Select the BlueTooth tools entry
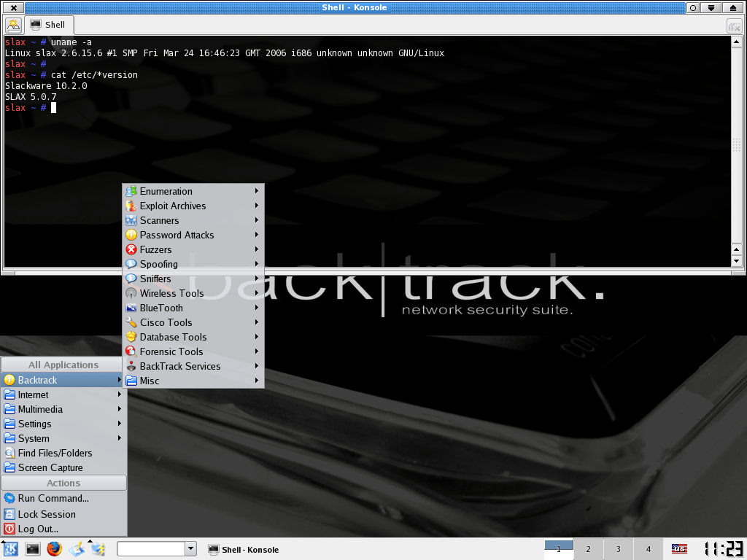The image size is (747, 560). click(x=160, y=308)
